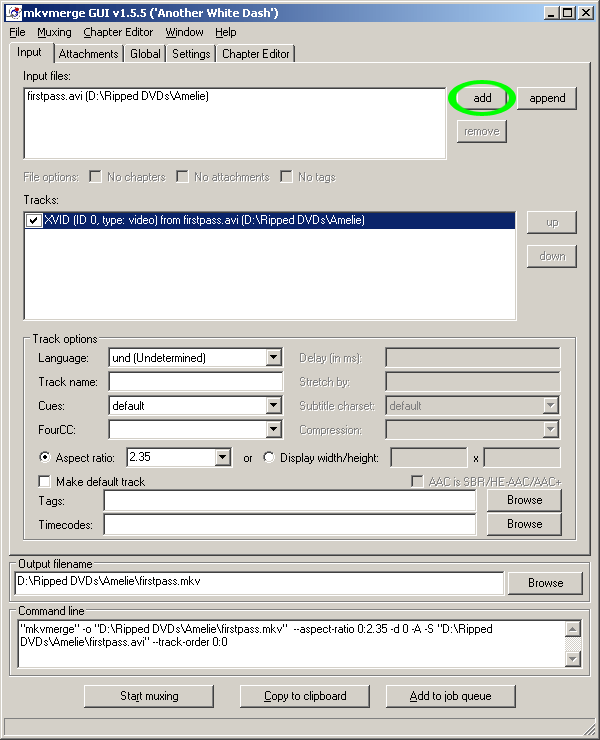Browse for the output filename
The height and width of the screenshot is (740, 600).
pos(545,583)
